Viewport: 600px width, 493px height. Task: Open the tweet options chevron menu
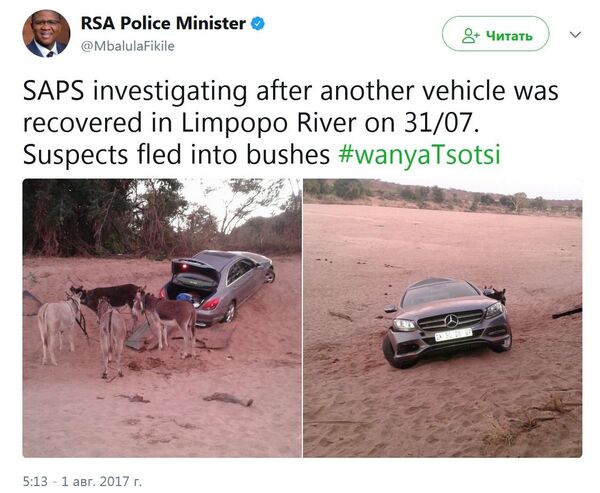(x=575, y=35)
